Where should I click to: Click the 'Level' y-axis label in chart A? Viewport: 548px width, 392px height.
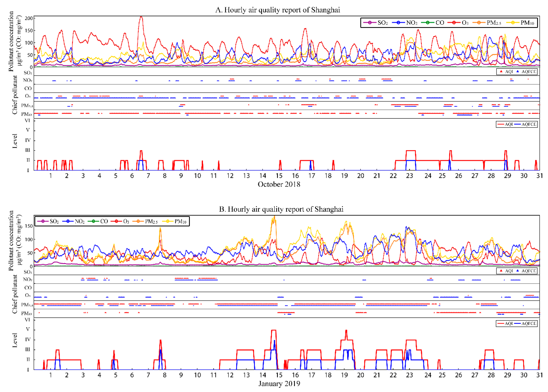tap(15, 141)
